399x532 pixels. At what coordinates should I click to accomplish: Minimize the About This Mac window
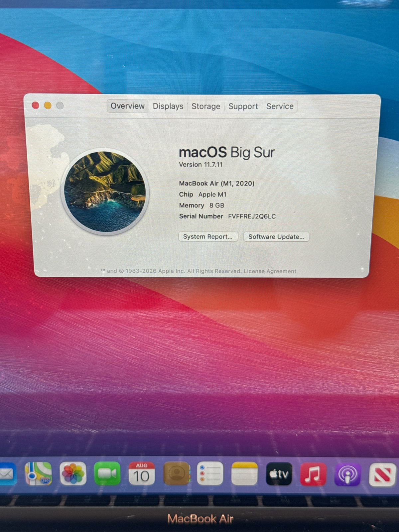point(48,105)
